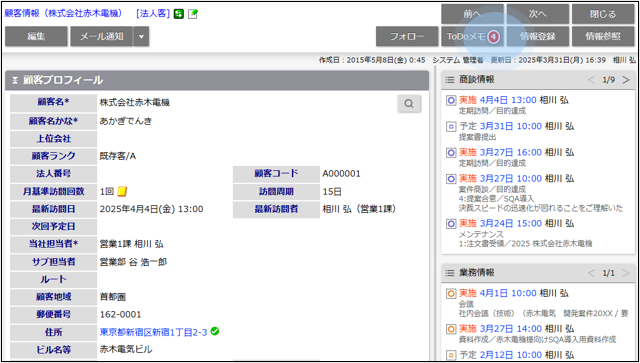Click the red 4 badge on ToDoメモ
This screenshot has width=640, height=363.
point(493,37)
